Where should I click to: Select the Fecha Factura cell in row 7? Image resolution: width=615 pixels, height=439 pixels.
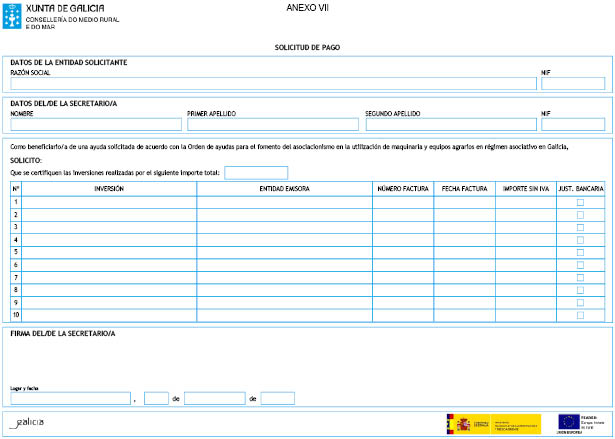[x=464, y=277]
